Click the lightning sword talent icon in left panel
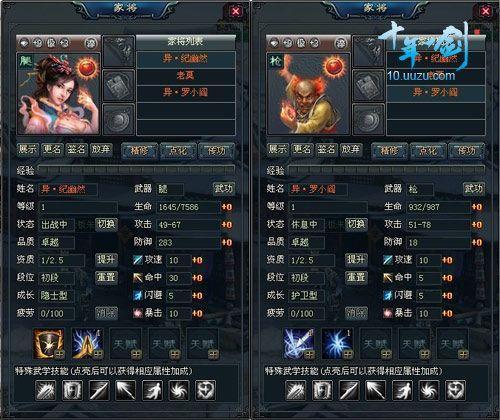This screenshot has height=420, width=500. pyautogui.click(x=87, y=343)
